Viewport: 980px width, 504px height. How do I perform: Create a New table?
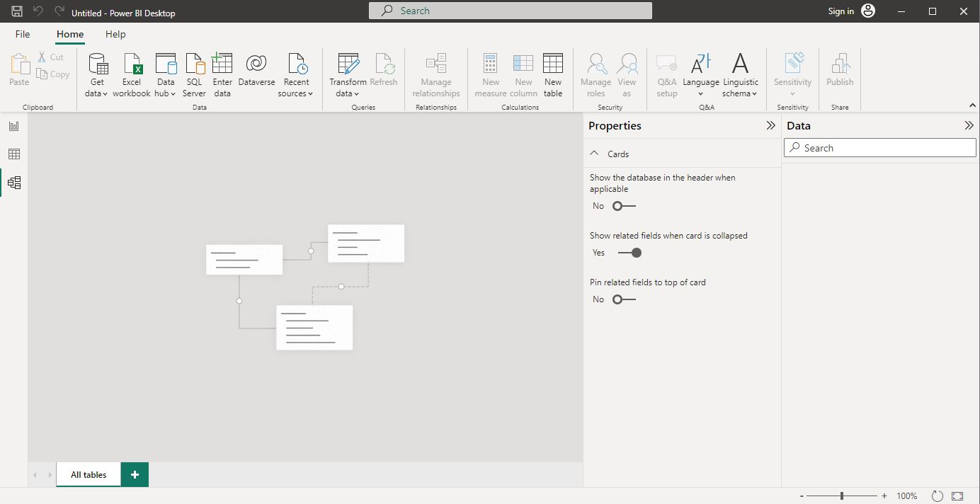point(553,75)
